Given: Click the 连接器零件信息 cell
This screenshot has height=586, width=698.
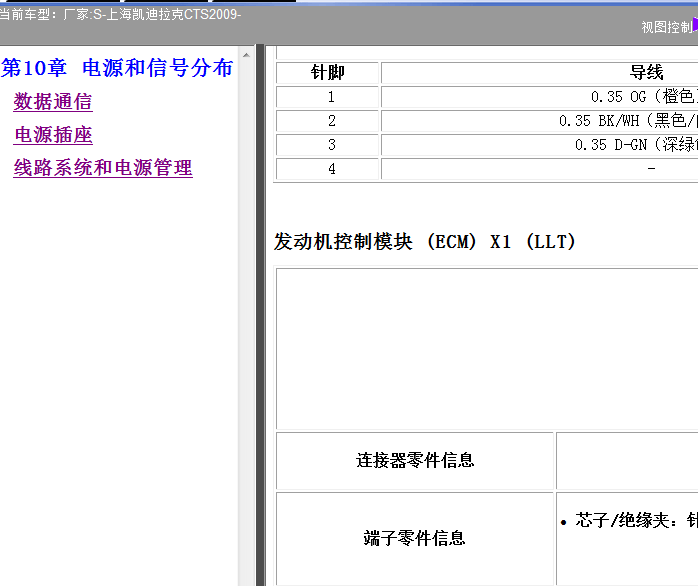Looking at the screenshot, I should (415, 460).
